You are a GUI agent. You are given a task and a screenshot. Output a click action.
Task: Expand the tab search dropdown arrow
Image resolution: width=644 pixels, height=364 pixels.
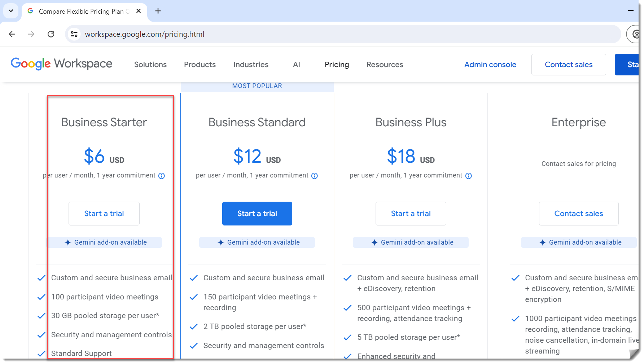pos(11,11)
